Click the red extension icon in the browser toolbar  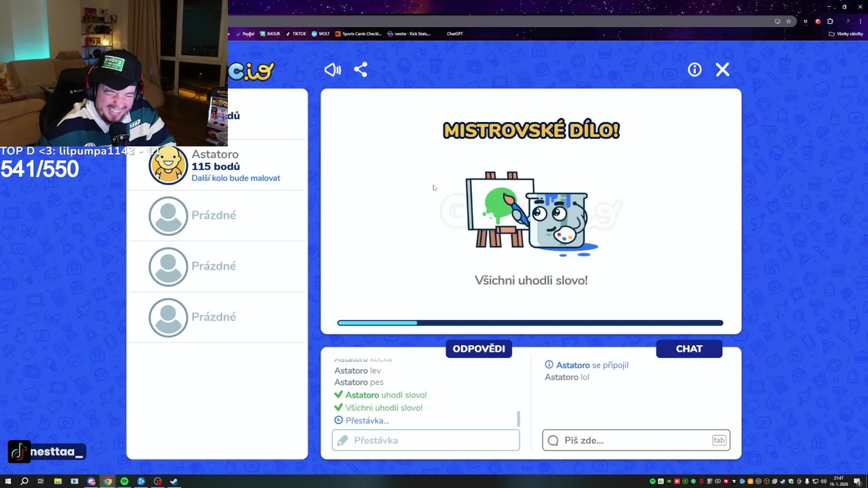coord(818,21)
